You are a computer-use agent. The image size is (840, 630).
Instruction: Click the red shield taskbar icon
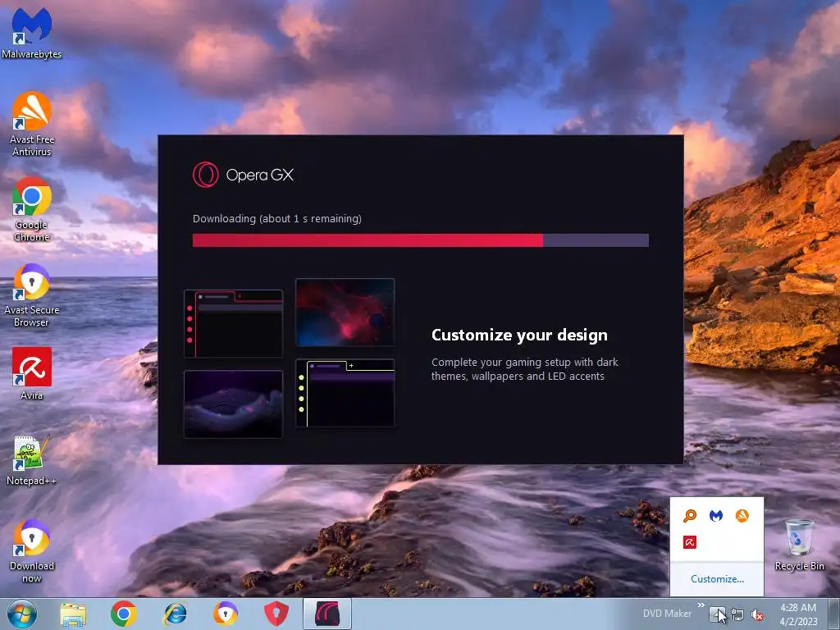click(276, 614)
